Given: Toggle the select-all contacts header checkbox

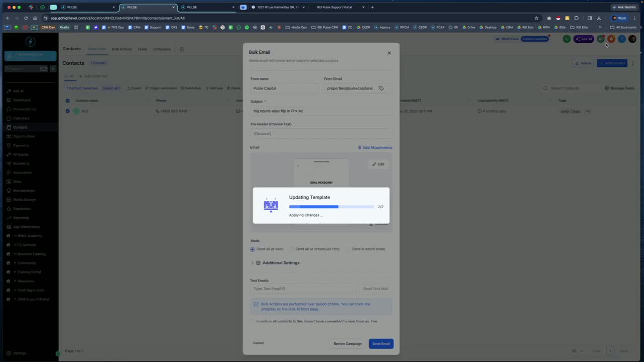Looking at the screenshot, I should (67, 101).
